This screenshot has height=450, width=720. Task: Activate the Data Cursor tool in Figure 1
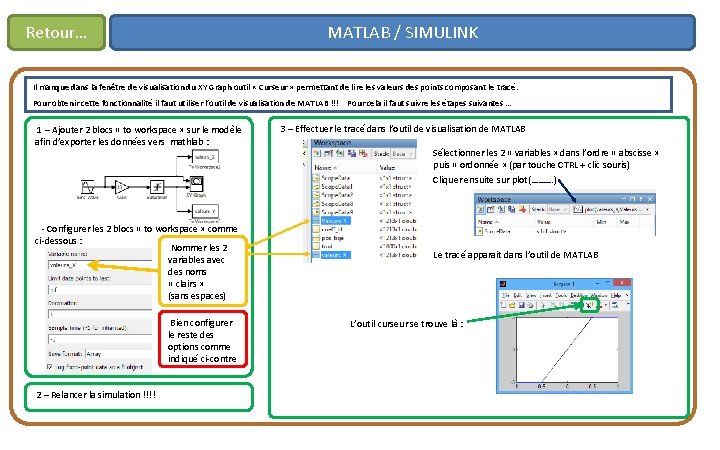[x=589, y=305]
